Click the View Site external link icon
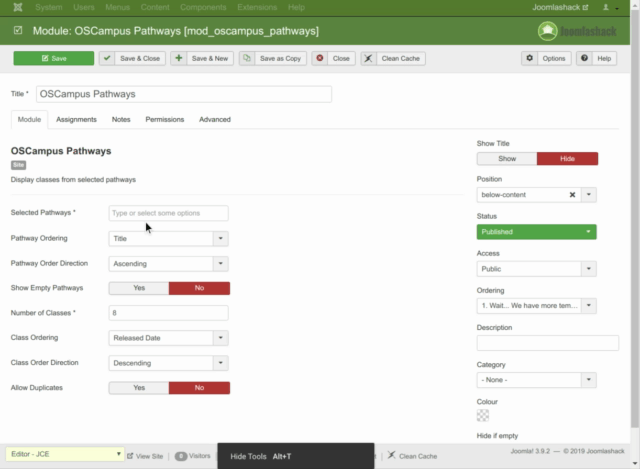The width and height of the screenshot is (640, 469). coord(130,456)
